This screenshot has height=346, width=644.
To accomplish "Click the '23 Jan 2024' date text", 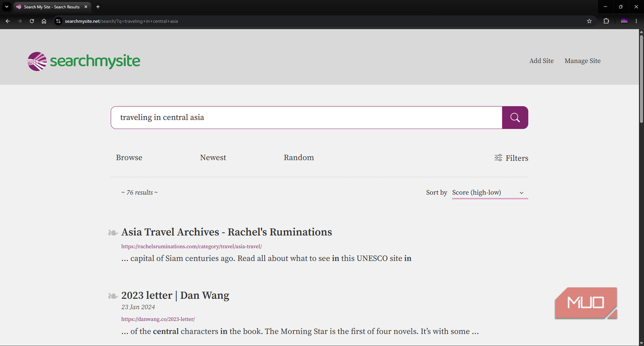I will (x=138, y=307).
